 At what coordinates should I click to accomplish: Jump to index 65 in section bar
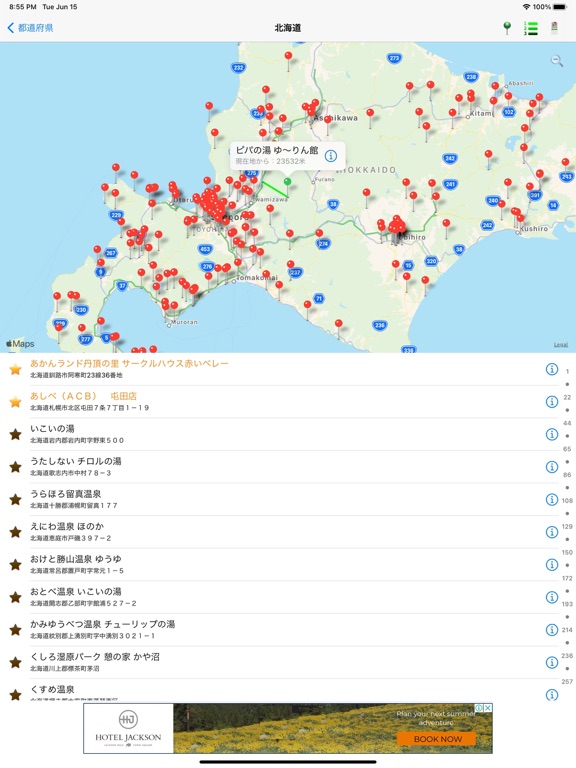[x=567, y=449]
